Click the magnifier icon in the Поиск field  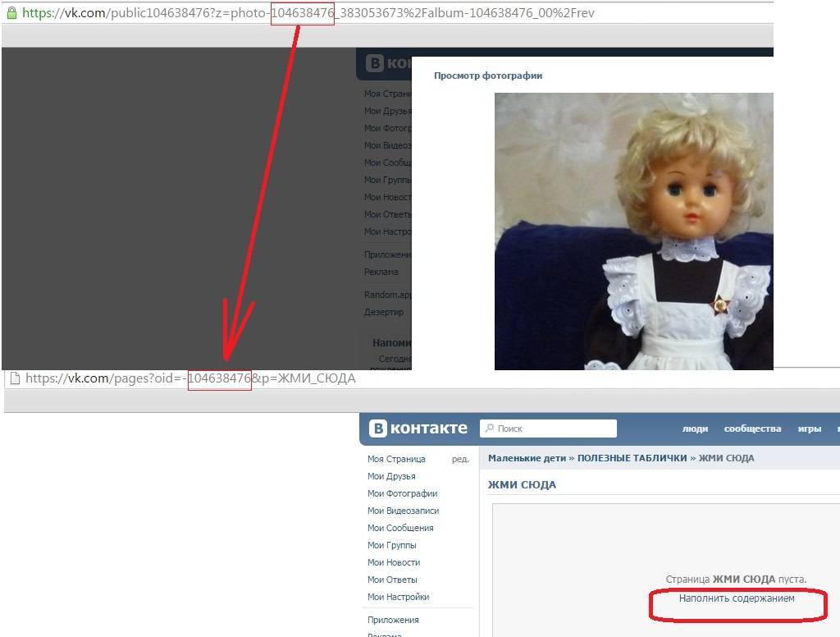[490, 428]
